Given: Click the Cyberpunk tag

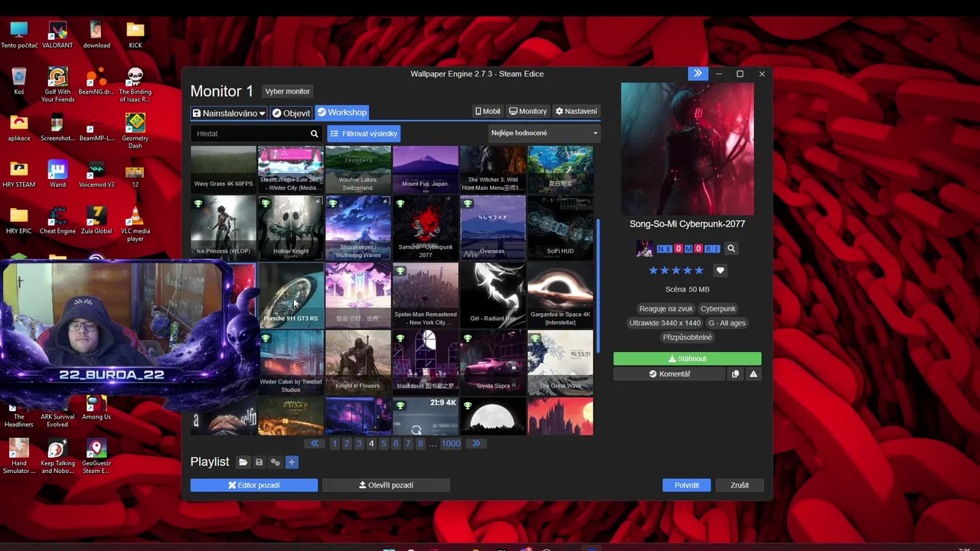Looking at the screenshot, I should [x=718, y=308].
